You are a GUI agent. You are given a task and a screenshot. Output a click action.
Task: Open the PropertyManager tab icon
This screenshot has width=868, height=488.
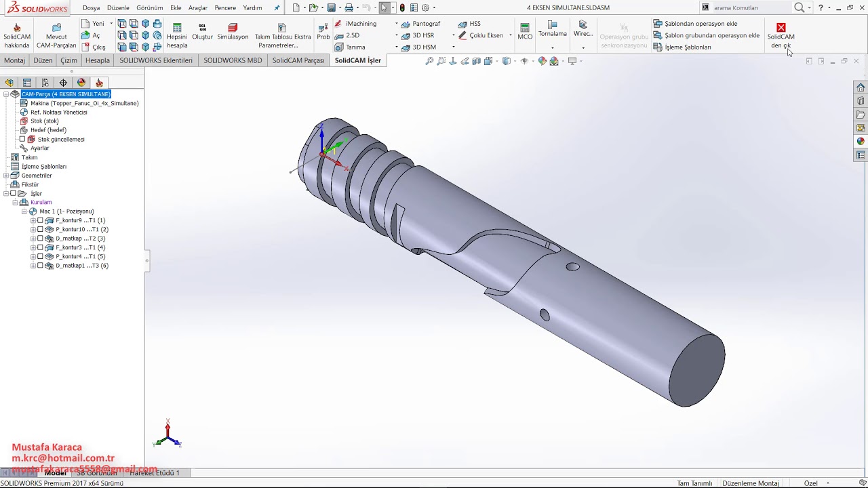27,83
